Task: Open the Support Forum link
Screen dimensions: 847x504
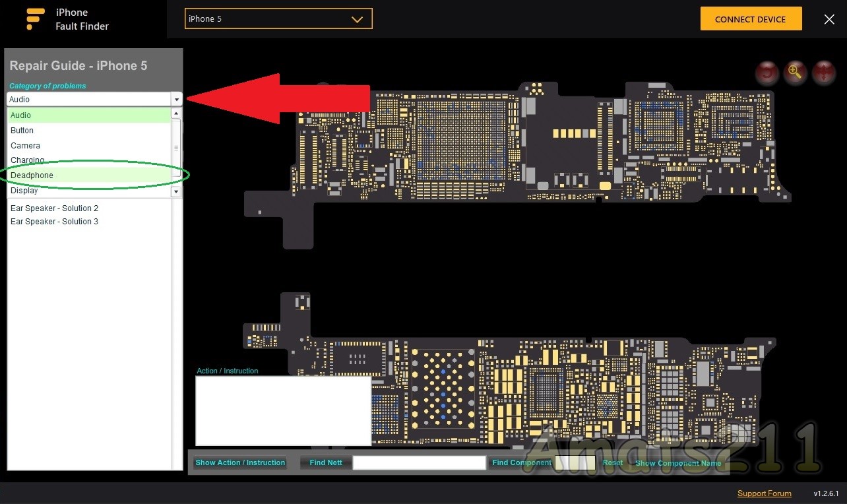Action: tap(764, 493)
